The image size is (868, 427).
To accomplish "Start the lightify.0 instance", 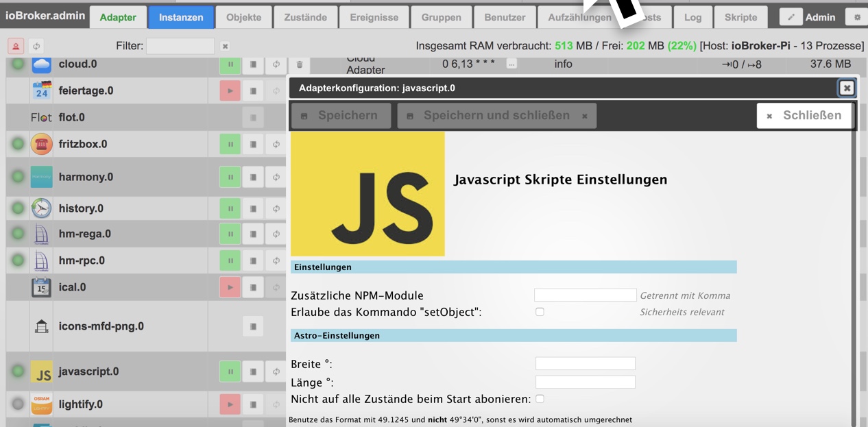I will (230, 404).
